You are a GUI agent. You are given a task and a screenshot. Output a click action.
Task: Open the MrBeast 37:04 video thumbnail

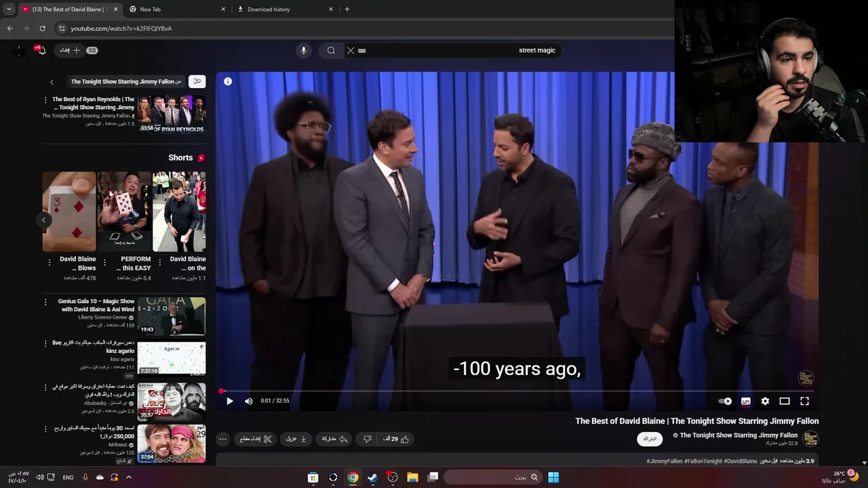point(172,443)
